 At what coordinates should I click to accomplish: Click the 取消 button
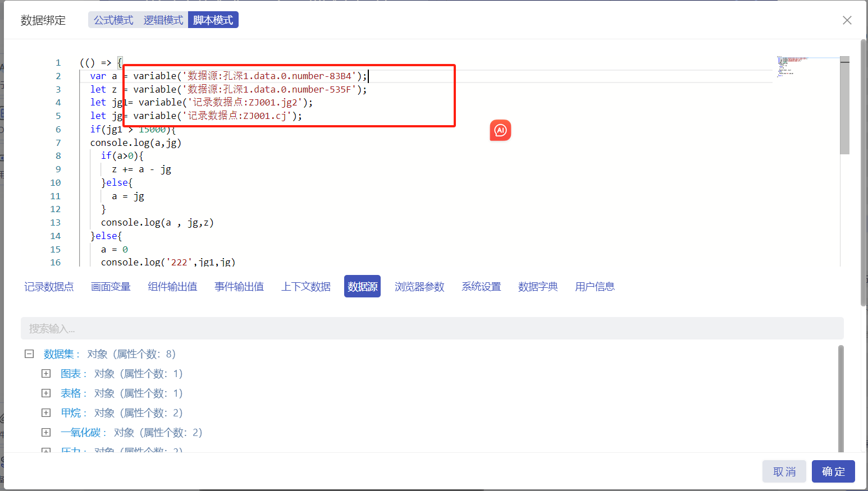click(784, 471)
